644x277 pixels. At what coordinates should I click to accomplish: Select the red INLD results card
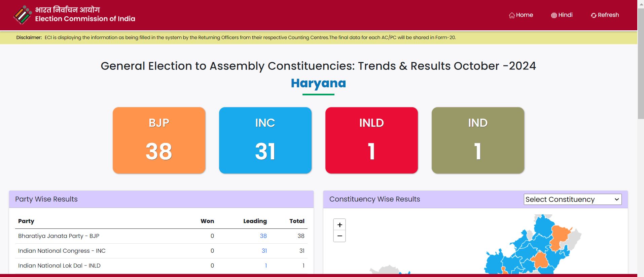[371, 140]
